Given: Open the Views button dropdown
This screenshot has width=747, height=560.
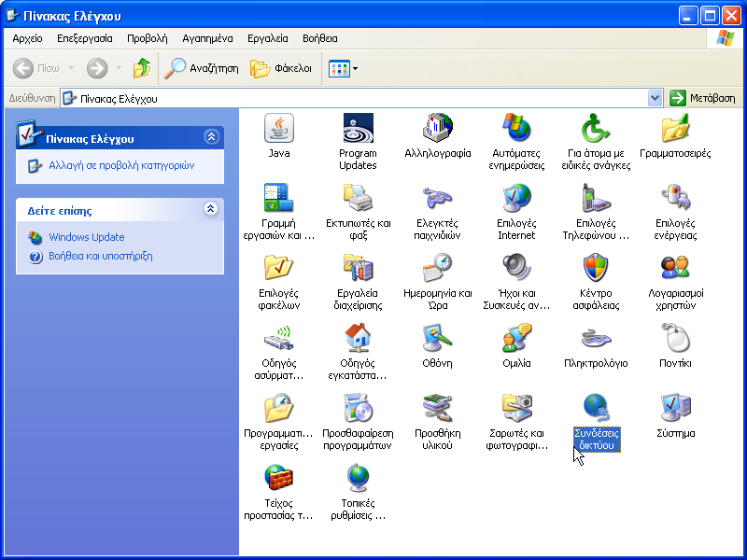Looking at the screenshot, I should pyautogui.click(x=356, y=68).
